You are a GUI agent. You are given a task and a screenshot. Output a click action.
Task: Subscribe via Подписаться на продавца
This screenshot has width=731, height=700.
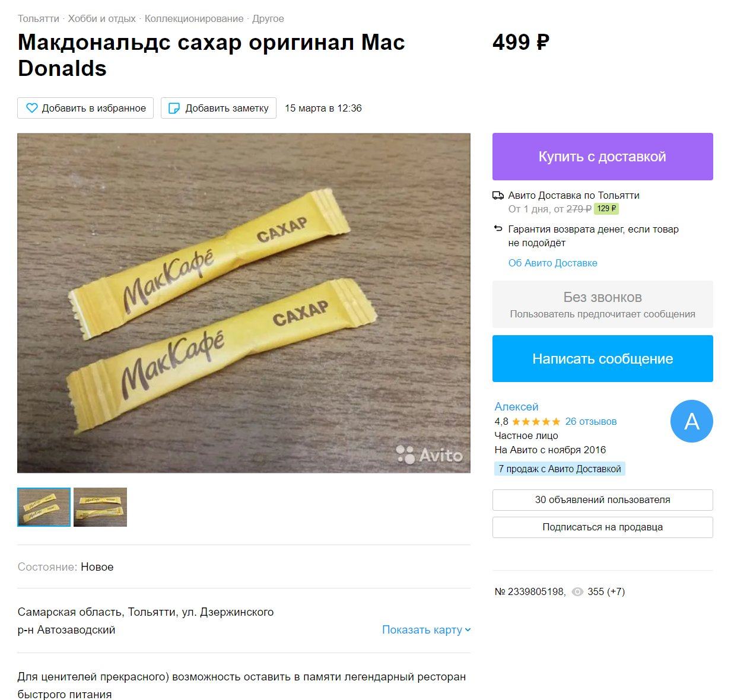tap(602, 527)
